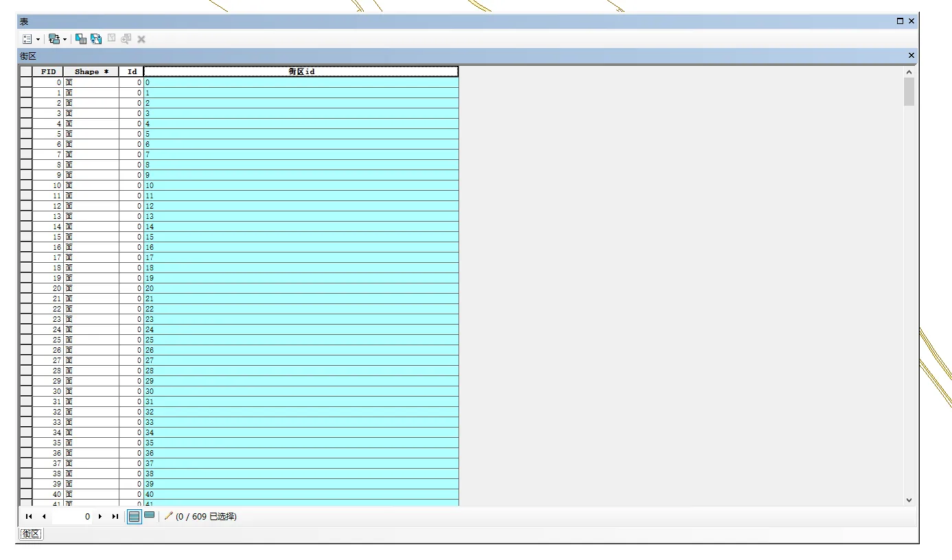The height and width of the screenshot is (560, 952).
Task: Click the Related Tables icon
Action: (54, 39)
